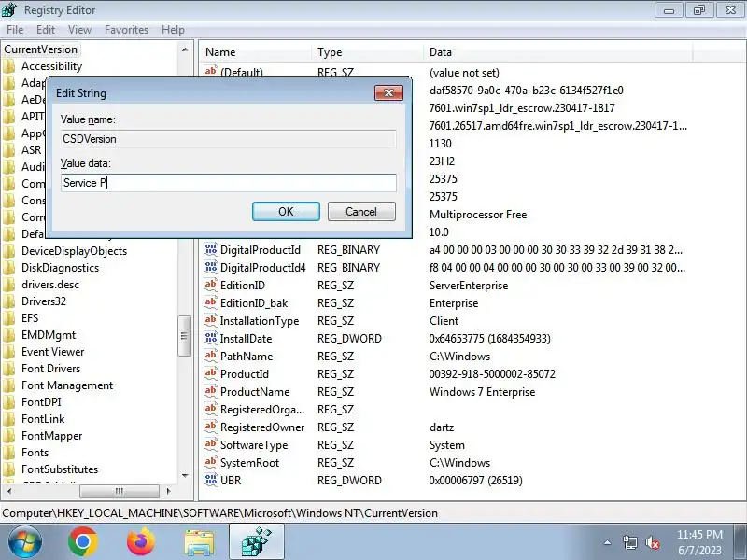Click the muted volume tray icon
The image size is (747, 560).
click(x=652, y=542)
